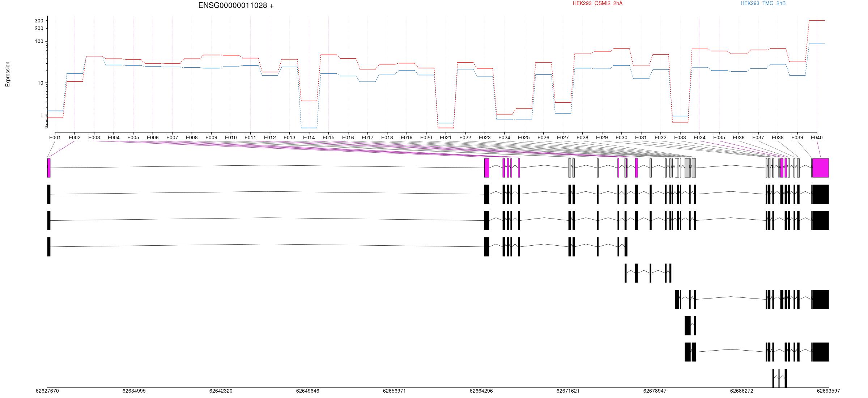The width and height of the screenshot is (868, 398).
Task: Click the Expression y-axis label
Action: point(8,74)
